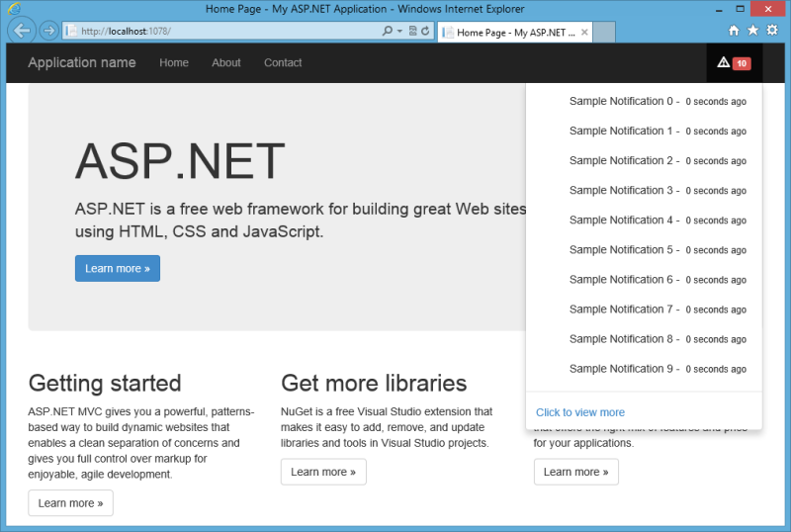
Task: Click the Application name brand link
Action: click(x=82, y=62)
